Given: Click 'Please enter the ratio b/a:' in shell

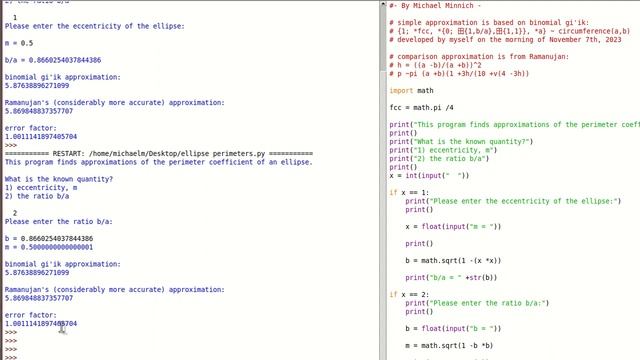Looking at the screenshot, I should click(x=59, y=222).
